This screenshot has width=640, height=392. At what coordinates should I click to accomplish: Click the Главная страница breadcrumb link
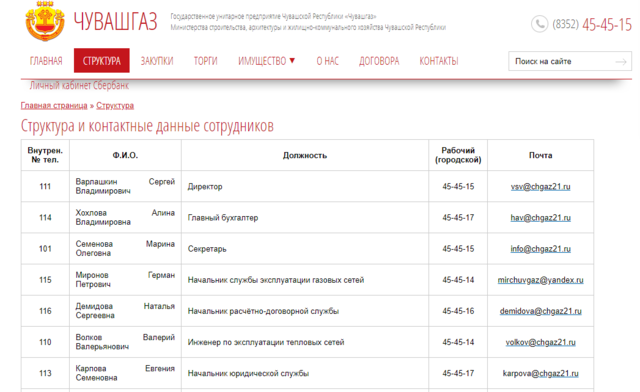(x=54, y=105)
